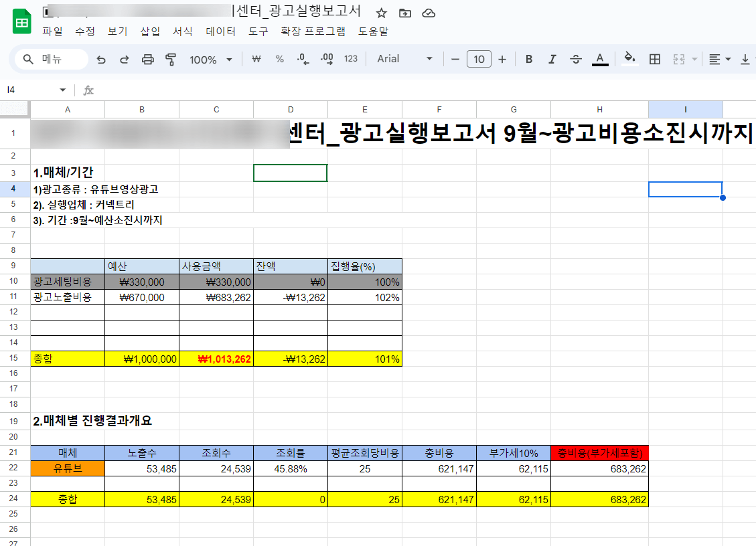The image size is (756, 546).
Task: Click the currency format (₩) icon
Action: pyautogui.click(x=255, y=59)
